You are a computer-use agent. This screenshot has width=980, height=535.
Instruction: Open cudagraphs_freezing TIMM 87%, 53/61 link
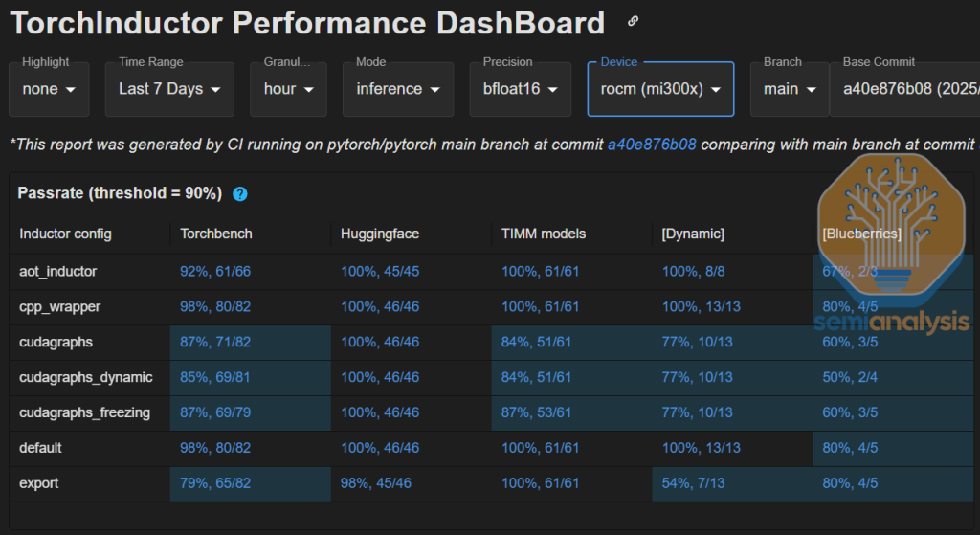tap(536, 412)
